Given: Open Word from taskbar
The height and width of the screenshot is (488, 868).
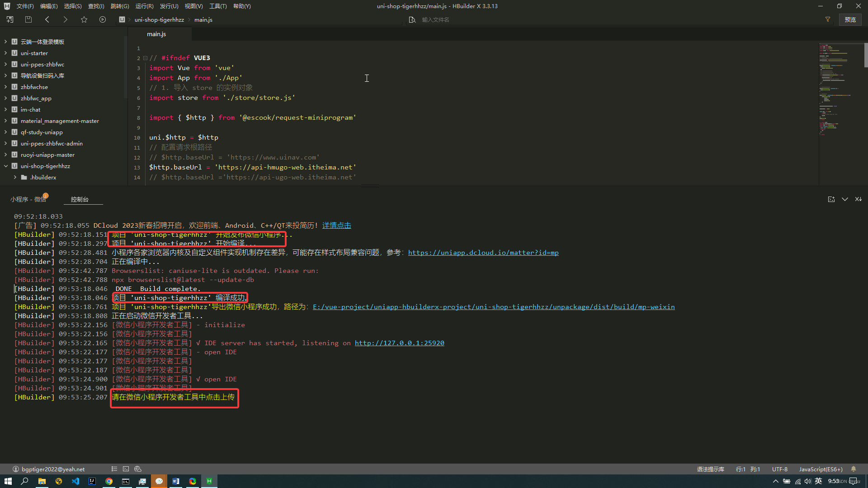Looking at the screenshot, I should (176, 481).
